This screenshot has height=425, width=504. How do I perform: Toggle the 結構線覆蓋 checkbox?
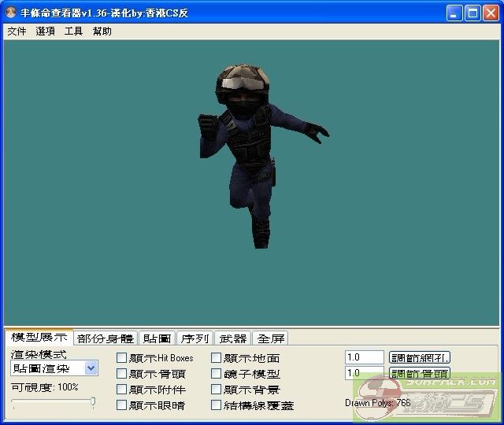click(217, 405)
